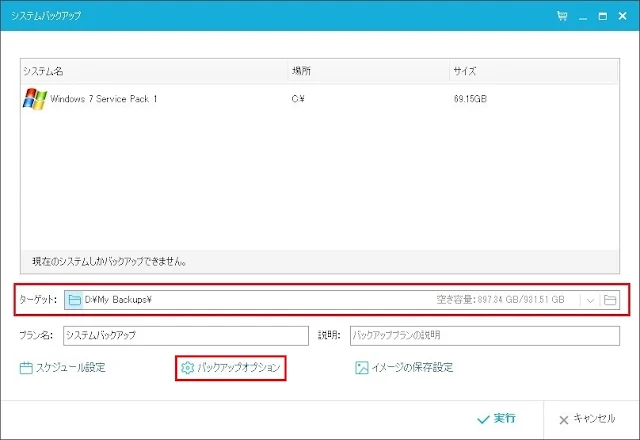Open バックアップオプション link

[x=231, y=368]
